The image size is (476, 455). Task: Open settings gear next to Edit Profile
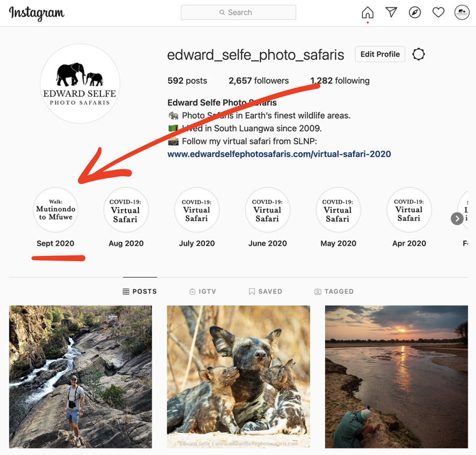(418, 54)
